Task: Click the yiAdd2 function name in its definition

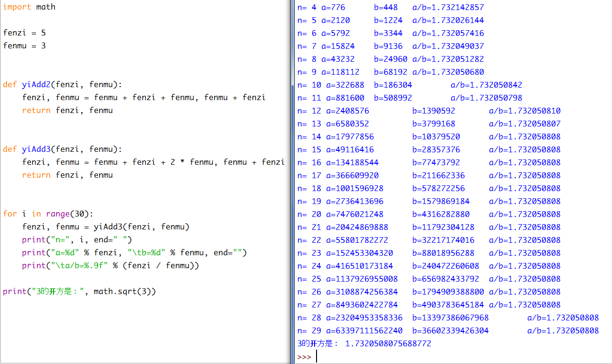Action: pyautogui.click(x=36, y=85)
